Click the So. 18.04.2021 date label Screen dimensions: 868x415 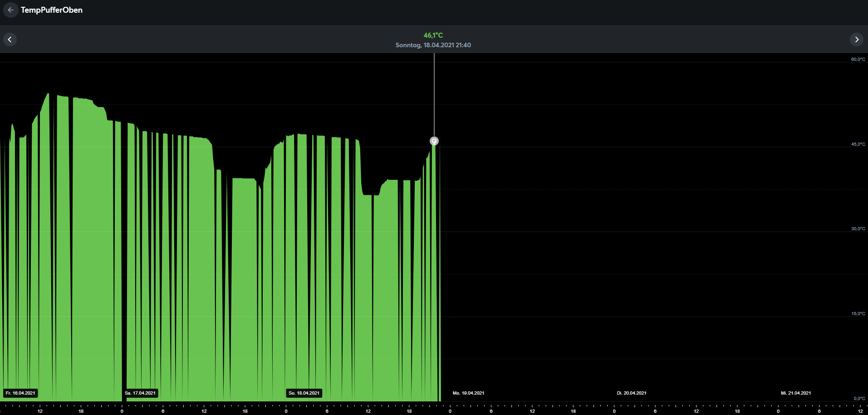click(x=304, y=393)
